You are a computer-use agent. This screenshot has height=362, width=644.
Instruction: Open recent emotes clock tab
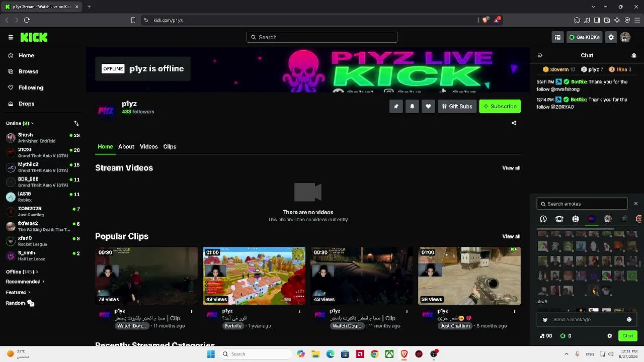click(x=543, y=219)
